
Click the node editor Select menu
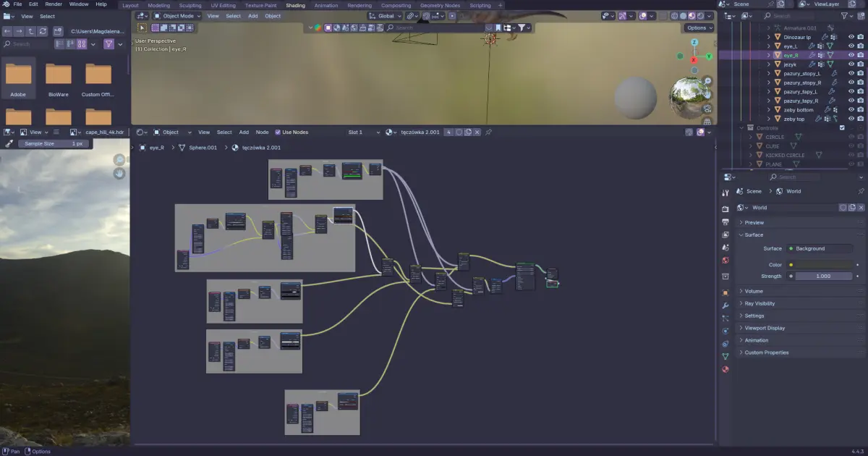[225, 132]
